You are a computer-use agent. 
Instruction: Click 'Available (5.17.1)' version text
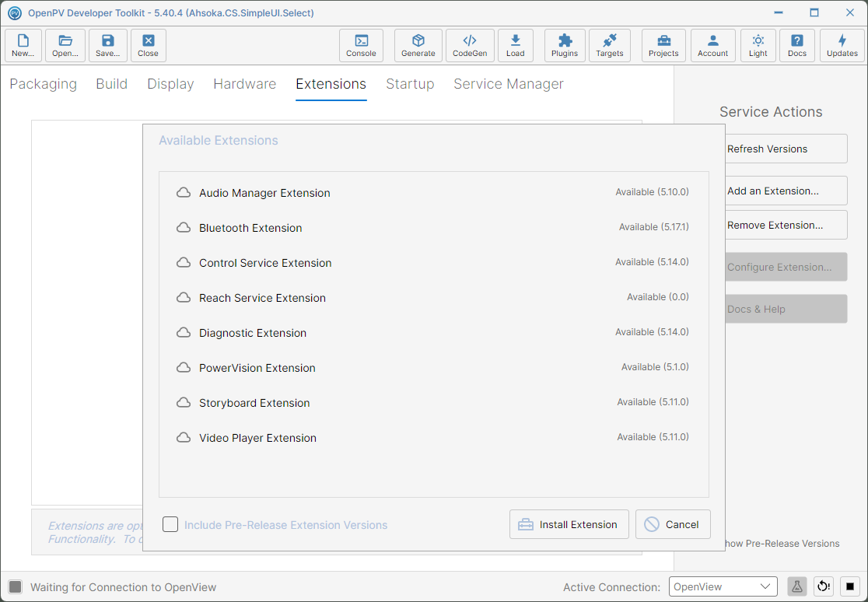tap(654, 226)
